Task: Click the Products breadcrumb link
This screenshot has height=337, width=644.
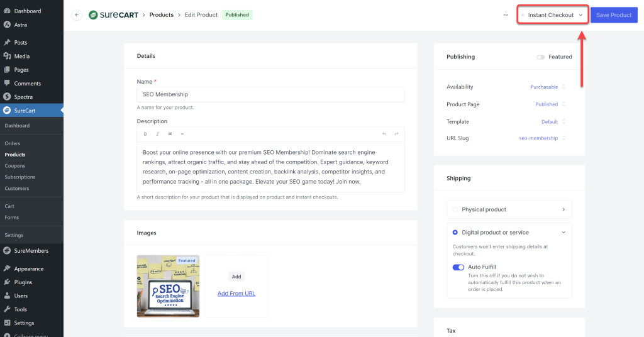Action: (x=162, y=15)
